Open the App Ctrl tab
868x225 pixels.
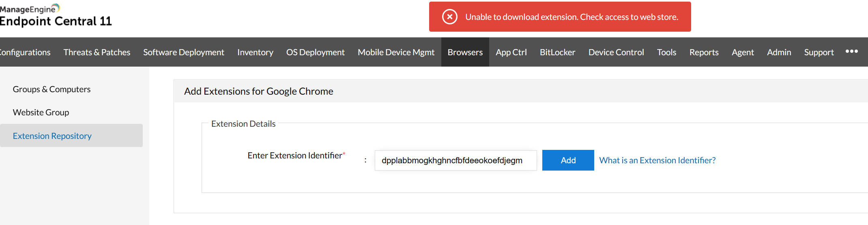(511, 52)
